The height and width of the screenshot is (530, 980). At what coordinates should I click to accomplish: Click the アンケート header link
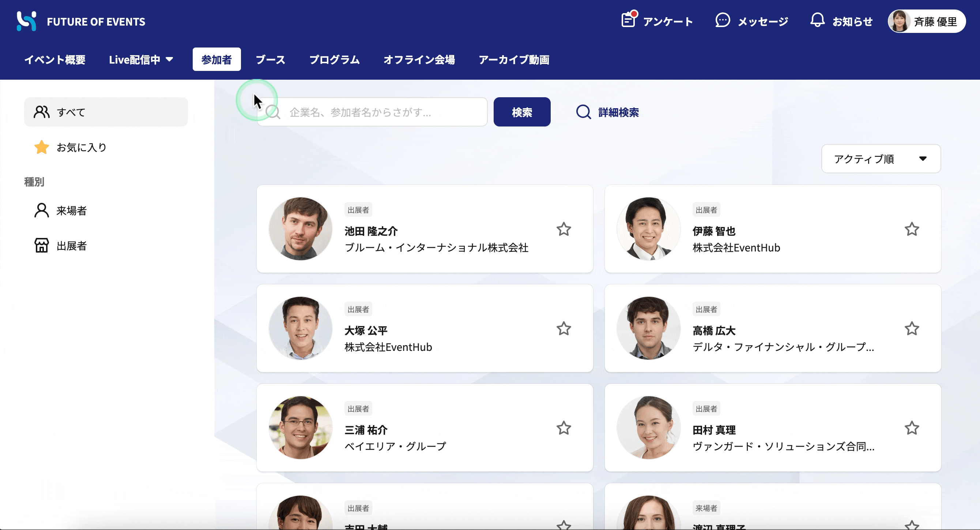[x=668, y=22]
